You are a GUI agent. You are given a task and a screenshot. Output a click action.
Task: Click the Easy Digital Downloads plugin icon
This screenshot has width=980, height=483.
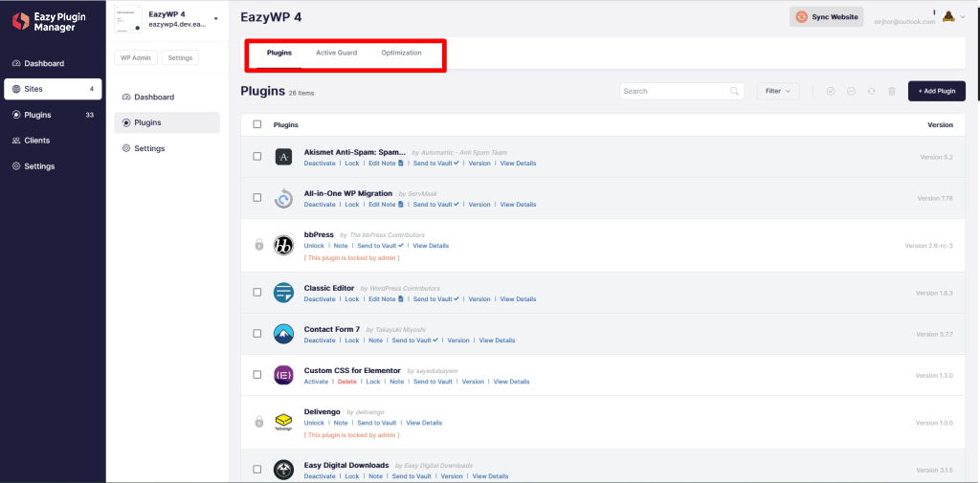pyautogui.click(x=283, y=470)
